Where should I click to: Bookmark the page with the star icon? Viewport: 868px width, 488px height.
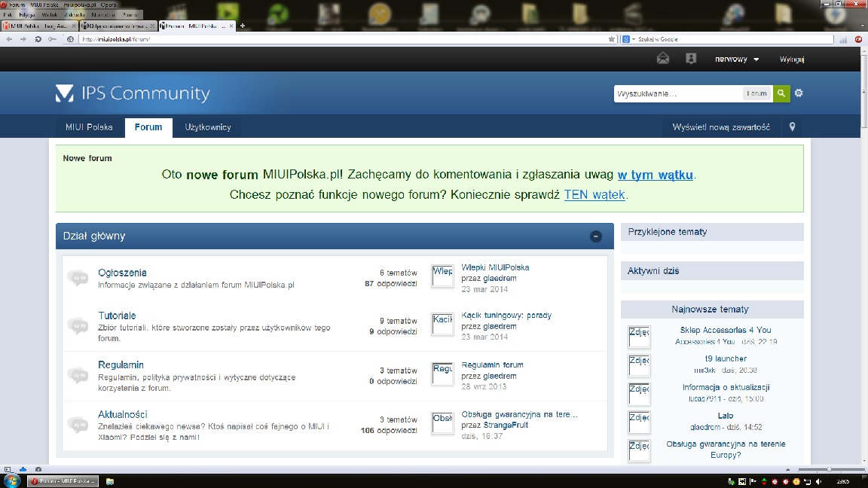pyautogui.click(x=612, y=39)
